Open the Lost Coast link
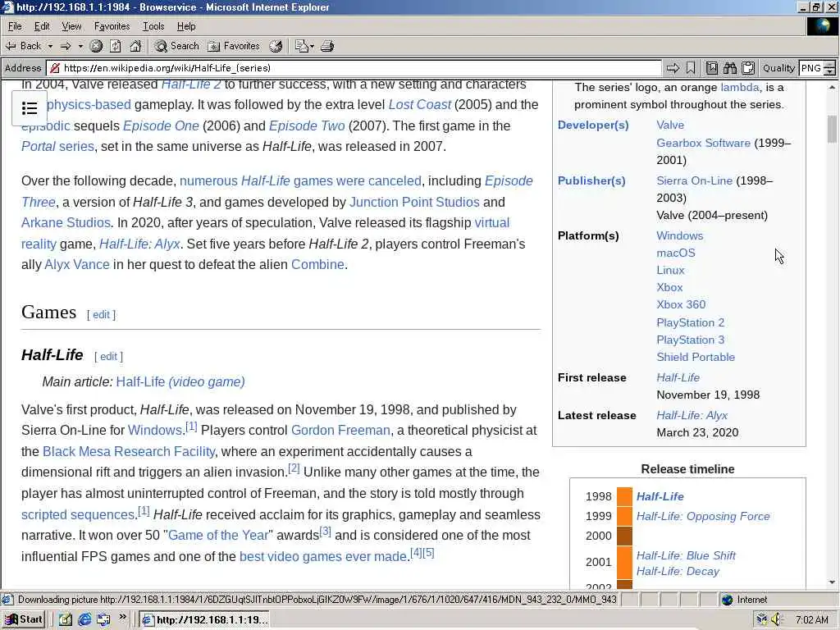The image size is (840, 630). coord(419,104)
